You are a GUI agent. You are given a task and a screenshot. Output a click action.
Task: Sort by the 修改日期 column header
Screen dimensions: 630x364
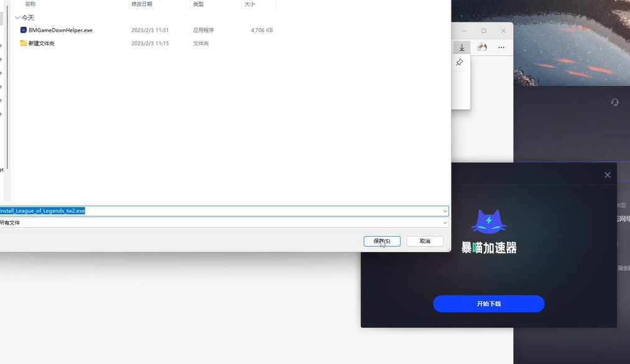(142, 4)
